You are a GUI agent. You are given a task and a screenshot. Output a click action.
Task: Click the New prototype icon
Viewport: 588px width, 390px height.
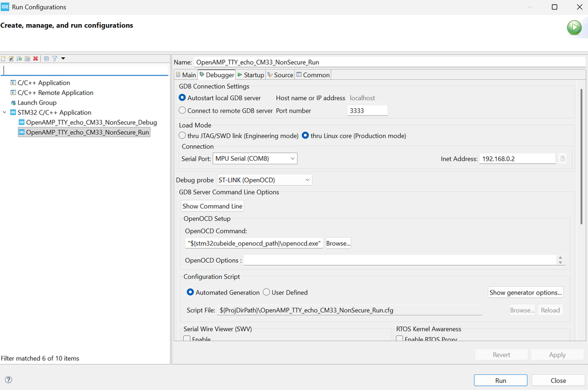pos(11,59)
